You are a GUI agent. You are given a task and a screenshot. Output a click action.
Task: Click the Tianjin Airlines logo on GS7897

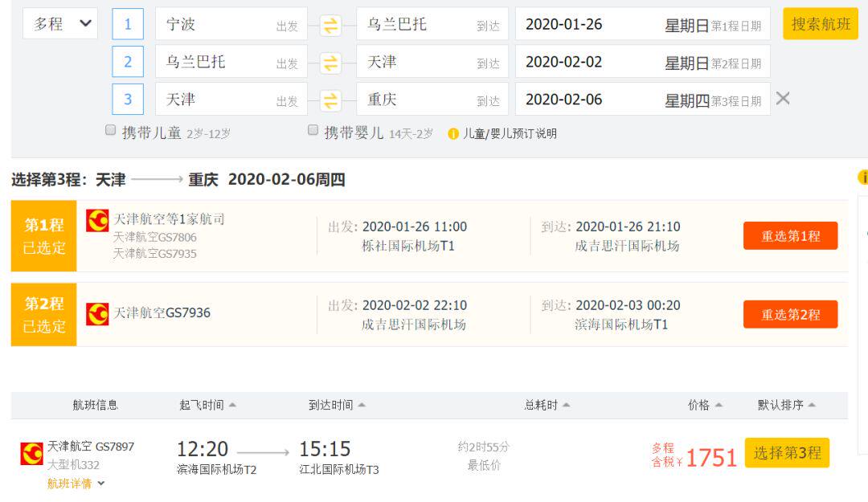(31, 453)
